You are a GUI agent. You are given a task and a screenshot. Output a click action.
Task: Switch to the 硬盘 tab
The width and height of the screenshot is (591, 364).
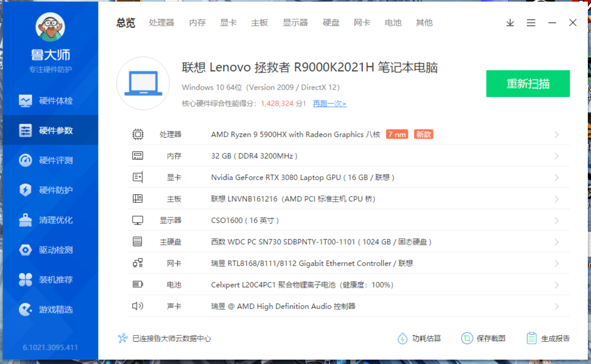click(x=331, y=23)
